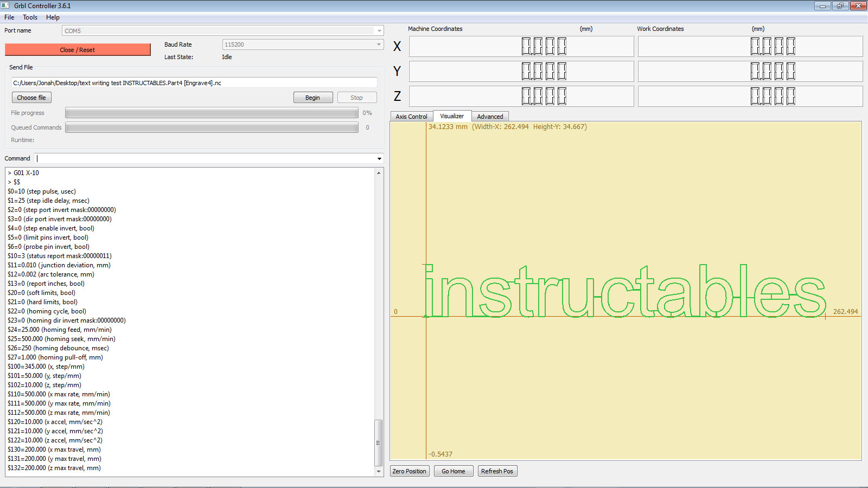Viewport: 868px width, 488px height.
Task: Click the '$110=500.000 (x max rate' line
Action: (x=59, y=394)
